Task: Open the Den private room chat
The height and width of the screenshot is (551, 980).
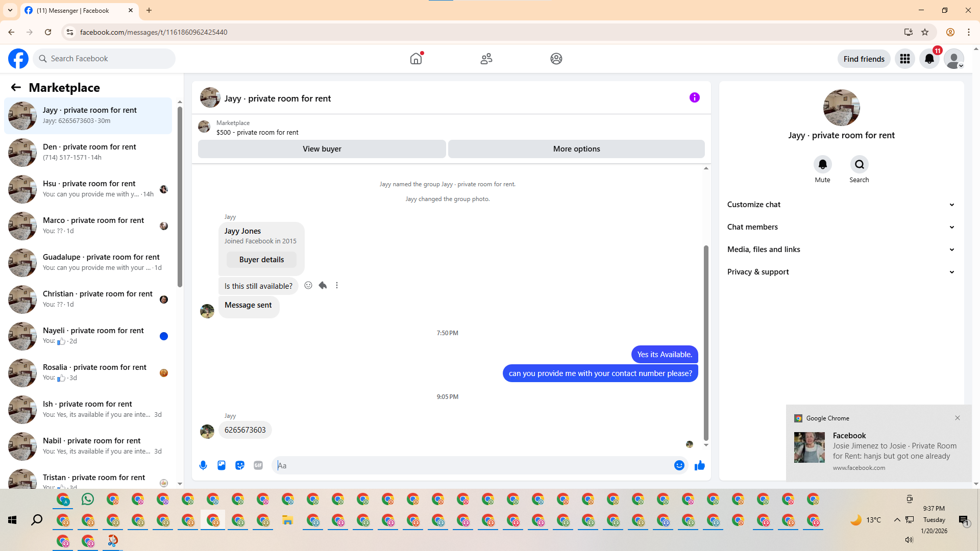Action: [88, 153]
